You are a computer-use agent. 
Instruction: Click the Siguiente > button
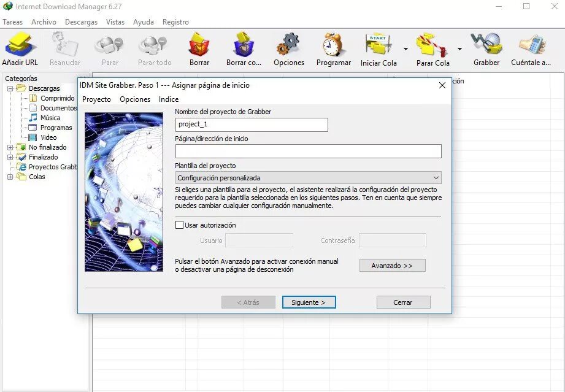pos(309,302)
